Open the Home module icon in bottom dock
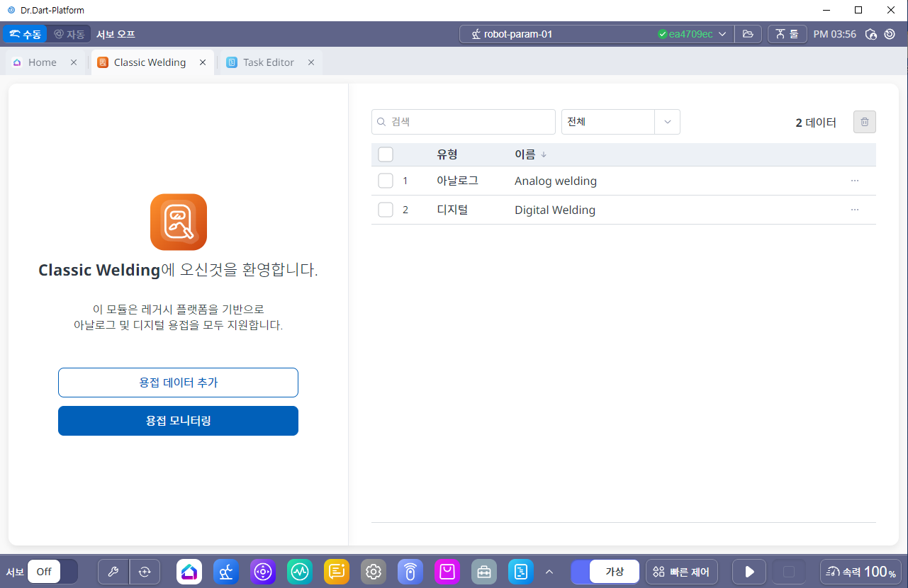This screenshot has height=588, width=908. [x=189, y=572]
